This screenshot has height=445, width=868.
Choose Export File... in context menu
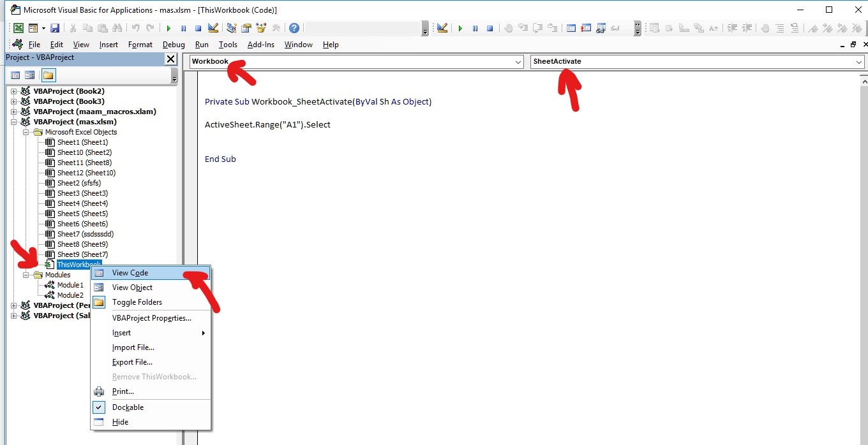[x=151, y=362]
